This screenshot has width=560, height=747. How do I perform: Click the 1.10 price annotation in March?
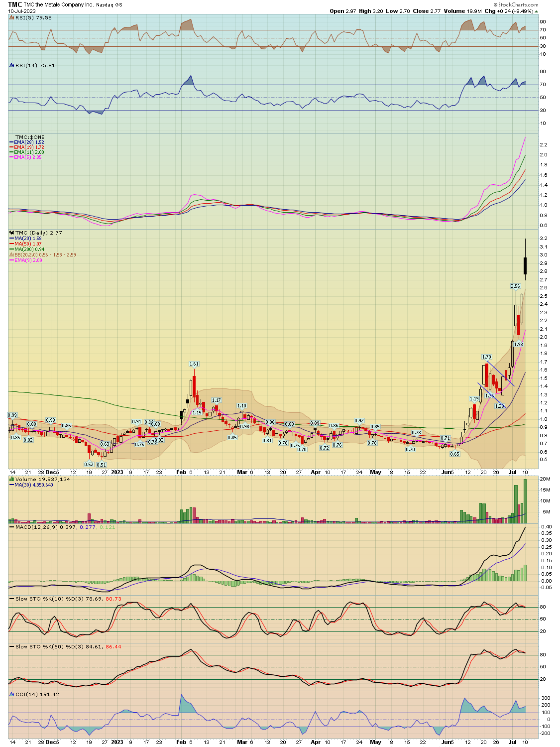(242, 406)
